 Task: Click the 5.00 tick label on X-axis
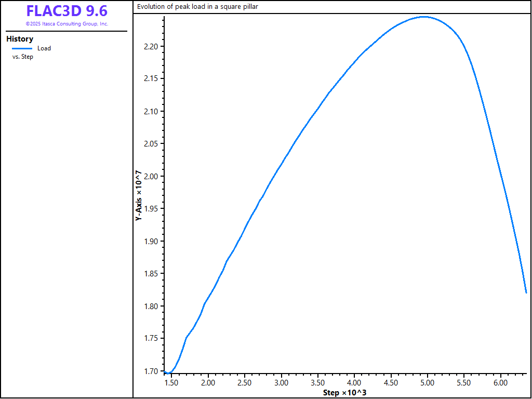pyautogui.click(x=427, y=383)
